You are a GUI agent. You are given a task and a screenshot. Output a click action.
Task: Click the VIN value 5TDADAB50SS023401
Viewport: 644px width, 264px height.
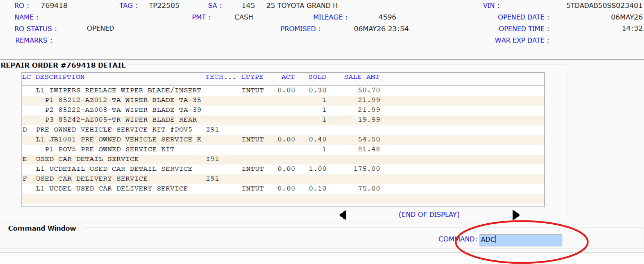tap(604, 6)
